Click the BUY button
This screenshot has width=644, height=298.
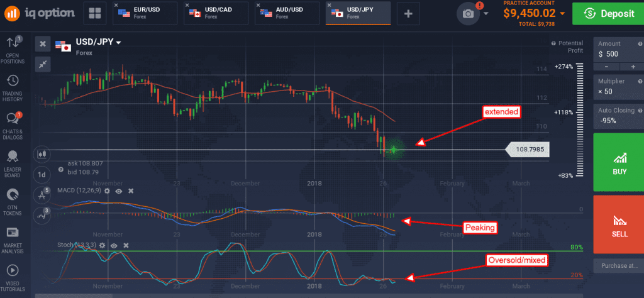[x=619, y=162]
